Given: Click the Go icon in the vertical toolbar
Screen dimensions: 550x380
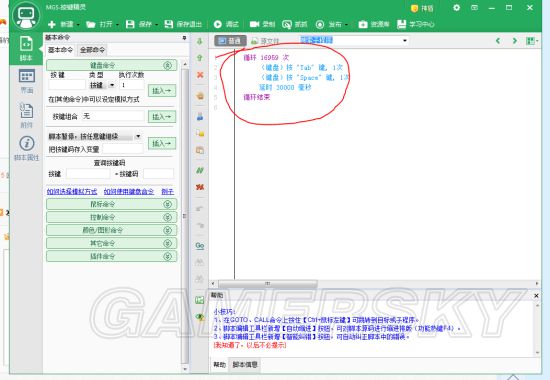Looking at the screenshot, I should (200, 246).
